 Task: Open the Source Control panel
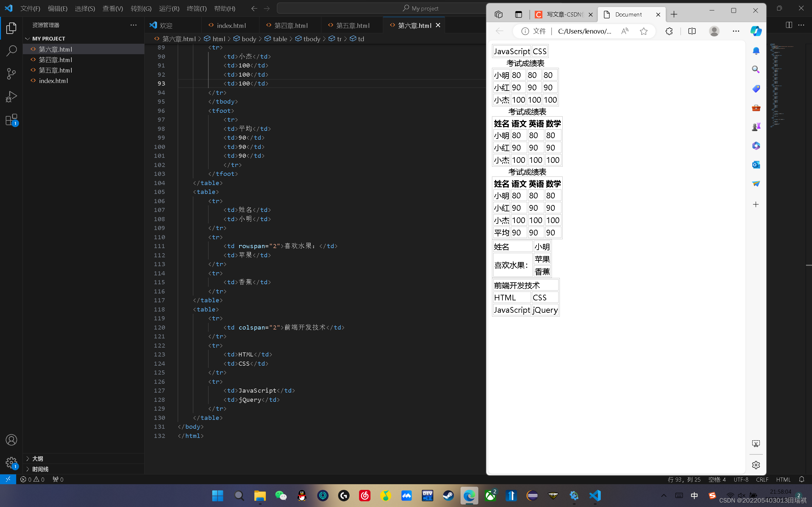[x=11, y=74]
